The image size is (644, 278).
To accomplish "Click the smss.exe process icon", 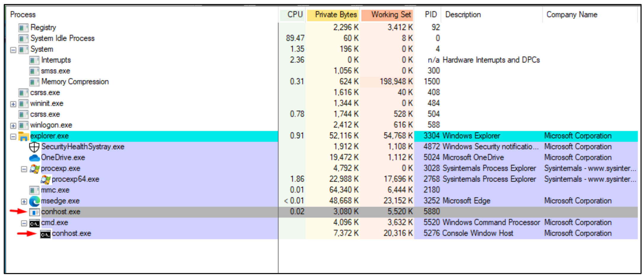I will click(34, 71).
